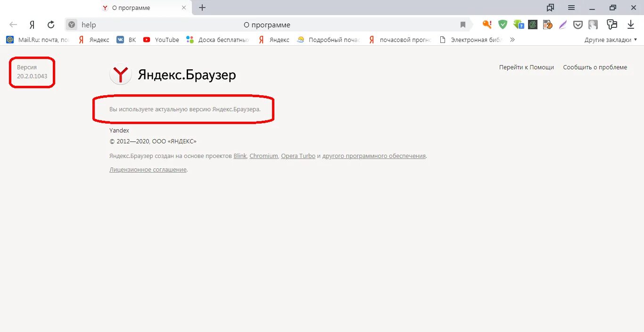This screenshot has height=332, width=644.
Task: Open the 'почасовой прогноз' bookmark
Action: (400, 40)
